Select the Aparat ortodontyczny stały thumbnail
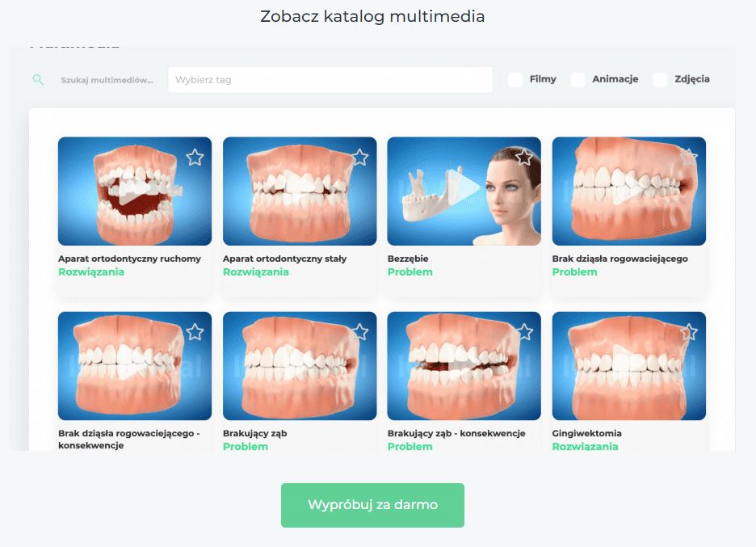The image size is (756, 547). tap(300, 191)
